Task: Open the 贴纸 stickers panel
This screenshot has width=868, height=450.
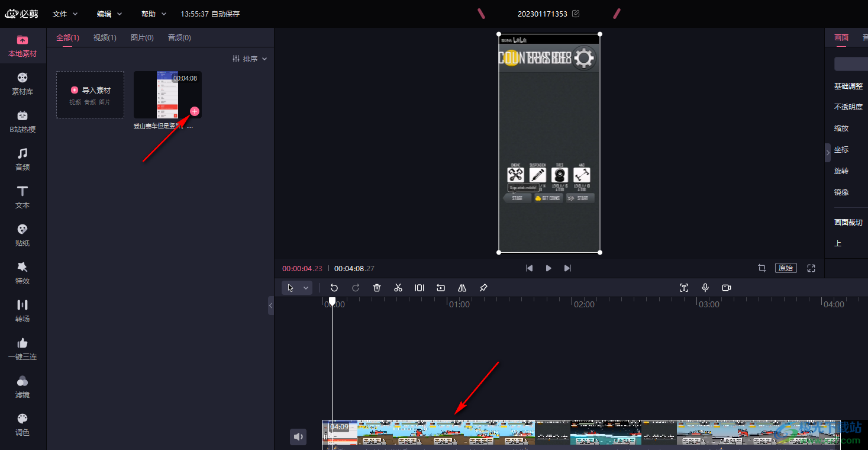Action: 22,236
